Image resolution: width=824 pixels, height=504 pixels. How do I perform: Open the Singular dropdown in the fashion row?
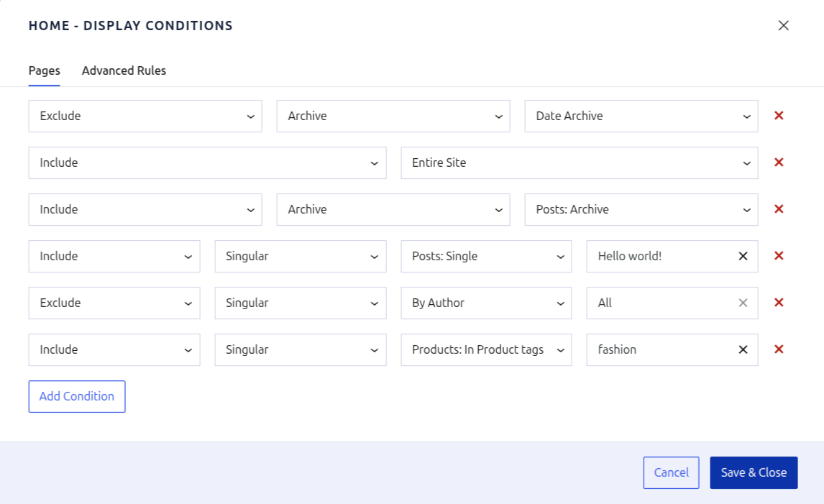point(300,349)
